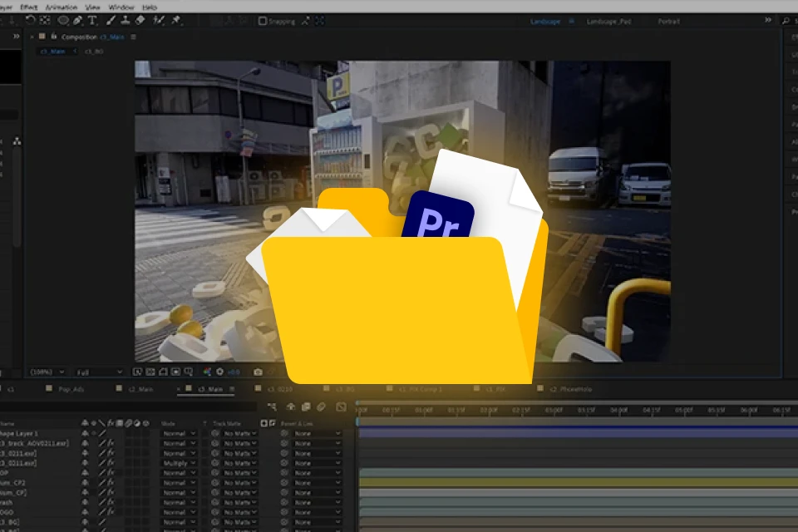Select the Type text tool
The height and width of the screenshot is (532, 798).
pos(92,20)
